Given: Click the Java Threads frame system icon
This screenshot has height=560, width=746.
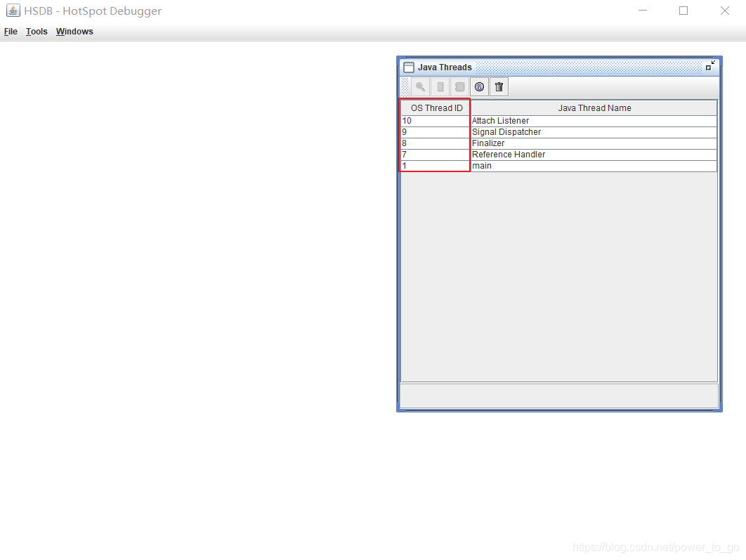Looking at the screenshot, I should pos(408,67).
